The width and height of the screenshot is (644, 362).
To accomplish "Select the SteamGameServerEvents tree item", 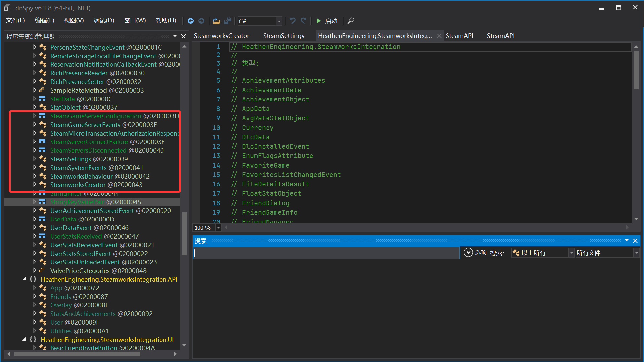I will [103, 125].
